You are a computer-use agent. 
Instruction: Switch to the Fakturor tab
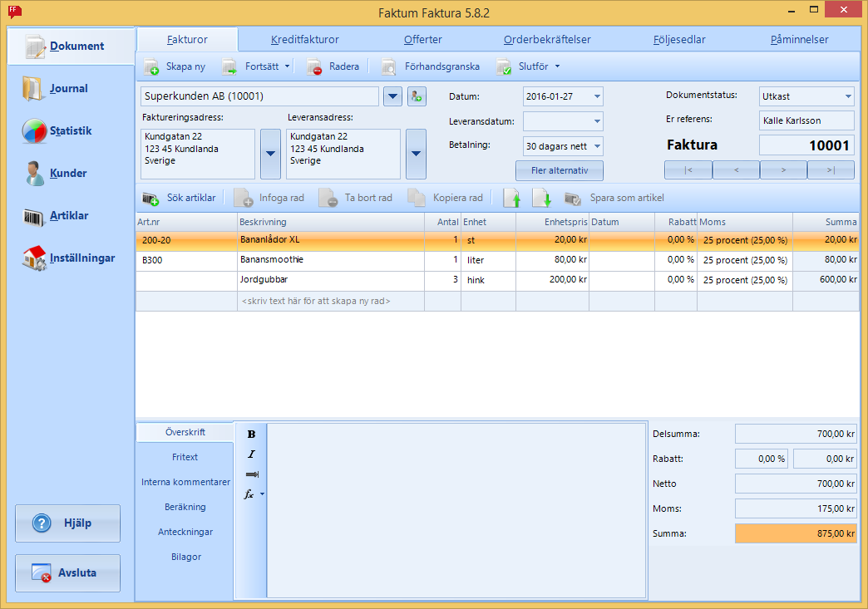pyautogui.click(x=187, y=39)
